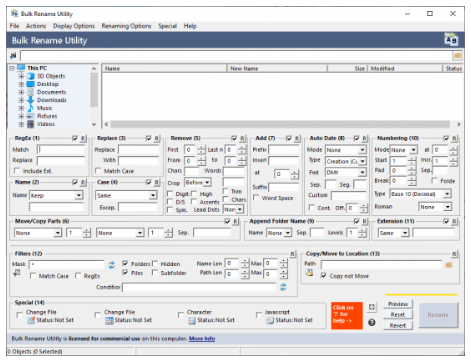This screenshot has width=471, height=364.
Task: Click the R reset icon for Auto Date (8)
Action: tap(365, 138)
